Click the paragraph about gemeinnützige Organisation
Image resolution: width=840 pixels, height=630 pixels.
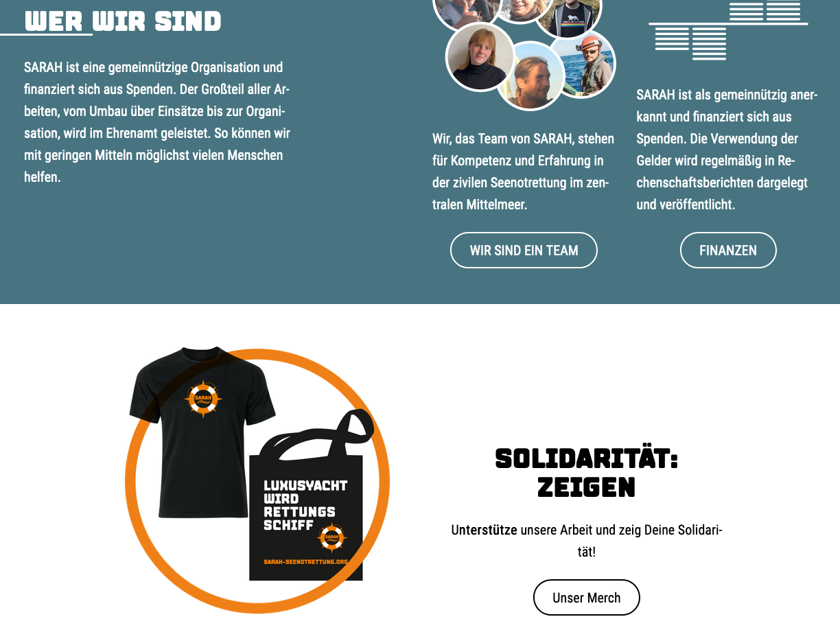pyautogui.click(x=157, y=122)
